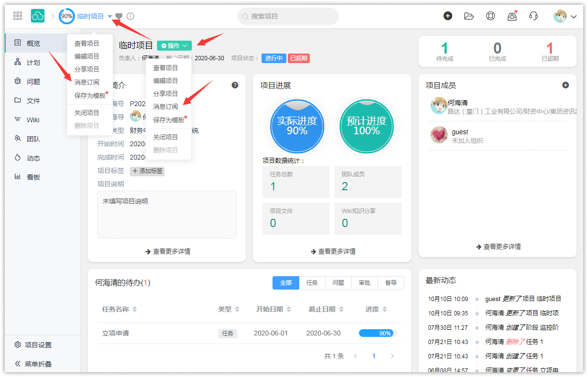Add a project member with plus icon
This screenshot has height=377, width=588.
(566, 85)
